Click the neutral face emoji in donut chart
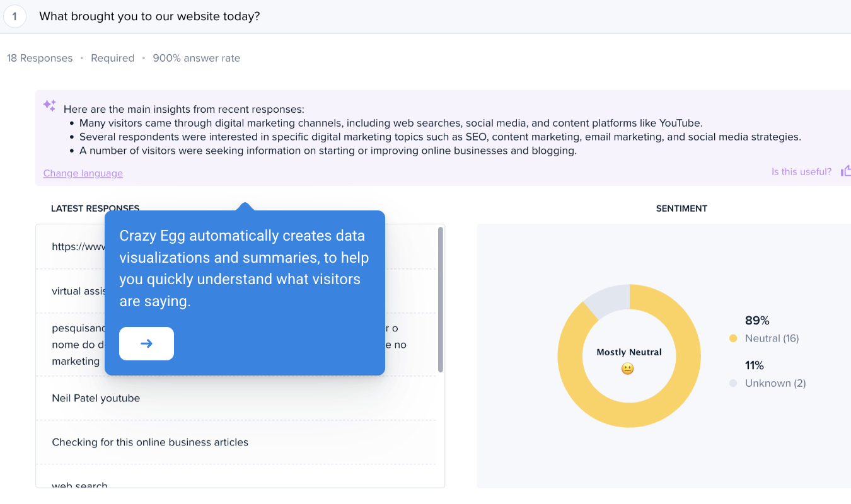 627,369
